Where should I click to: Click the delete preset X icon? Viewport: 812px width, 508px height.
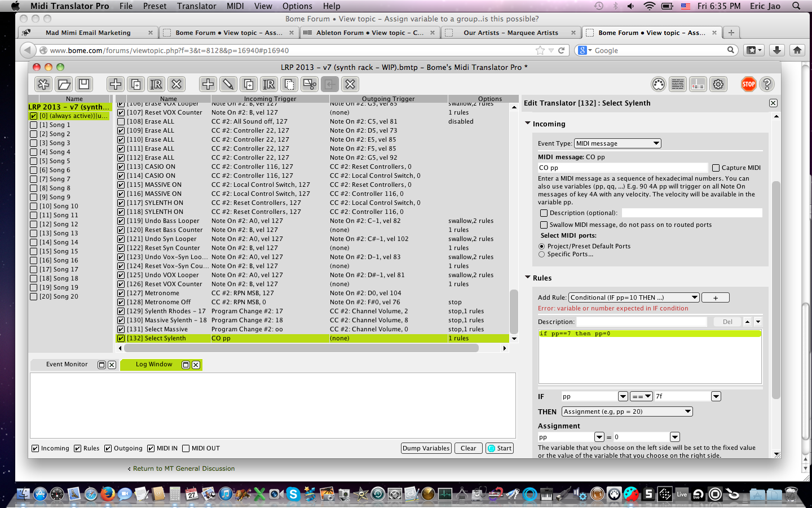(176, 84)
